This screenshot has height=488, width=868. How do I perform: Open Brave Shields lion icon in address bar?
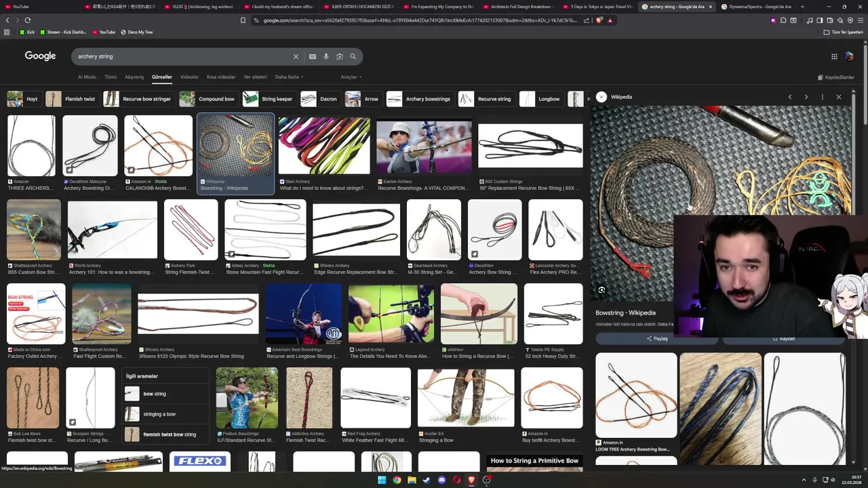599,20
